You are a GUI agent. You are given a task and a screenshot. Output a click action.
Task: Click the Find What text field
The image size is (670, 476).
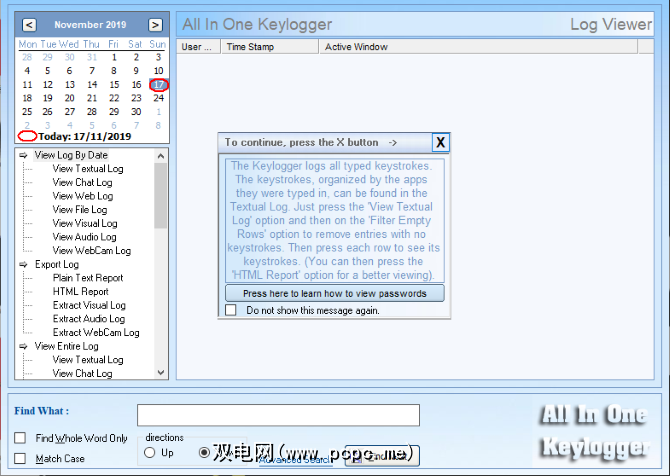pyautogui.click(x=278, y=415)
